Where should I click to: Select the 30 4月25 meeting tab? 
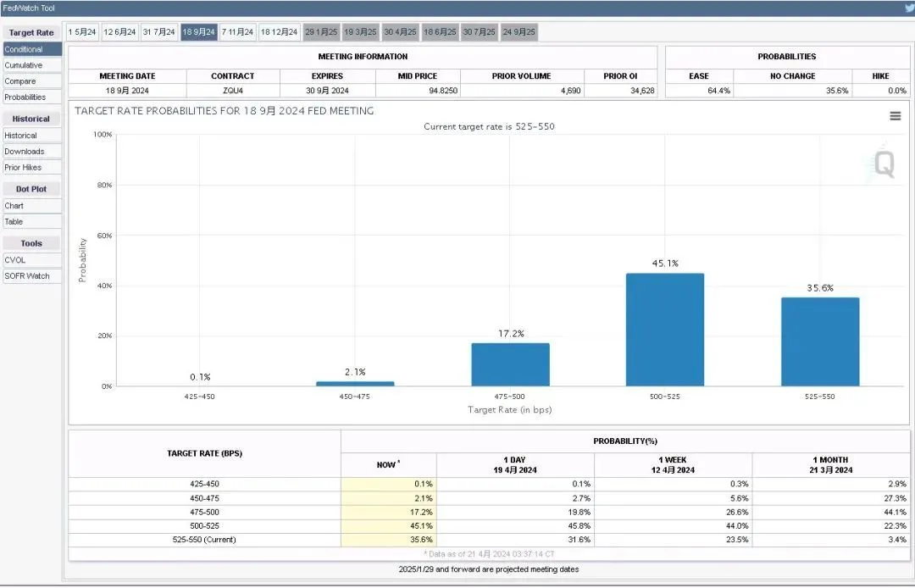[x=400, y=32]
